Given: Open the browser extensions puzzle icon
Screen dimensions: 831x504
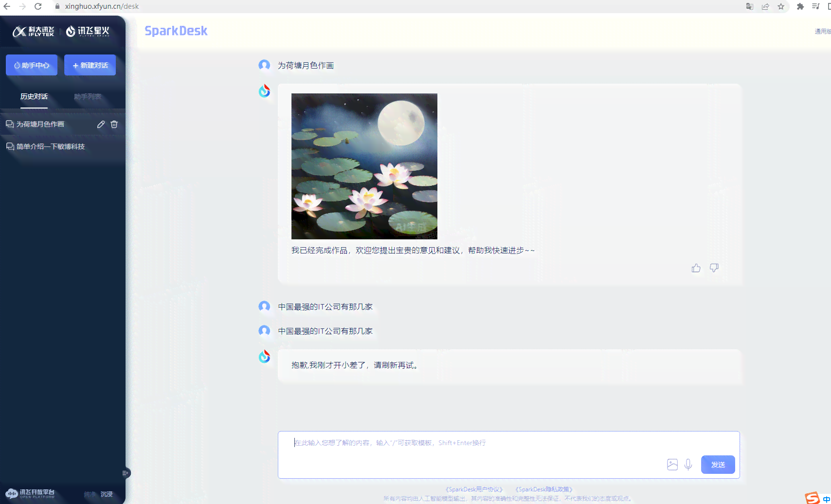Looking at the screenshot, I should [x=800, y=6].
